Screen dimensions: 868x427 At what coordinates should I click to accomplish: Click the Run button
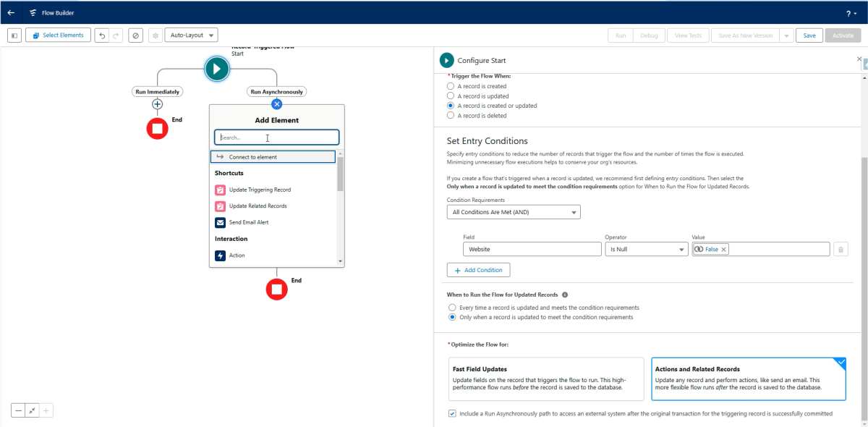click(x=621, y=35)
